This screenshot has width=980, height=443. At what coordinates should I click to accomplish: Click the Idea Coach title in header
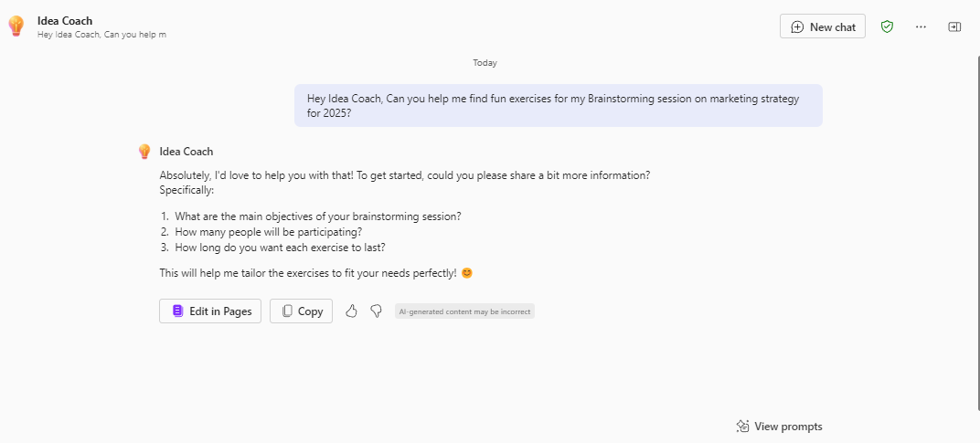[x=65, y=20]
